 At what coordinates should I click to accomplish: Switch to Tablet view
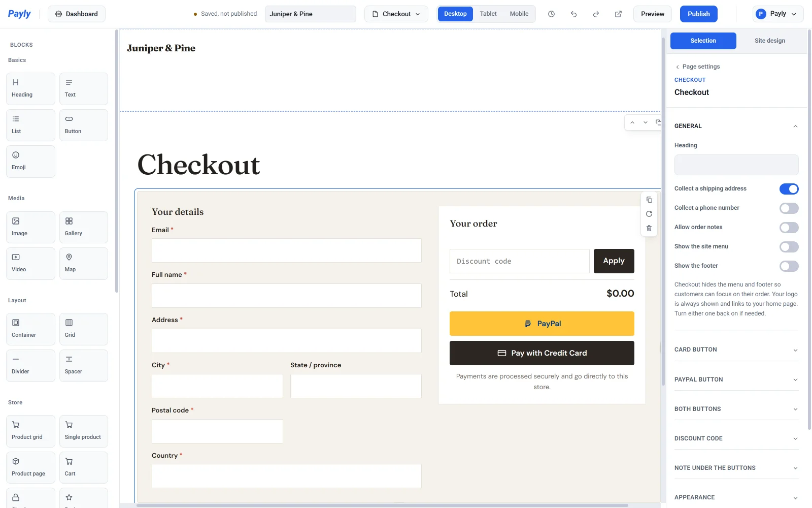point(488,14)
